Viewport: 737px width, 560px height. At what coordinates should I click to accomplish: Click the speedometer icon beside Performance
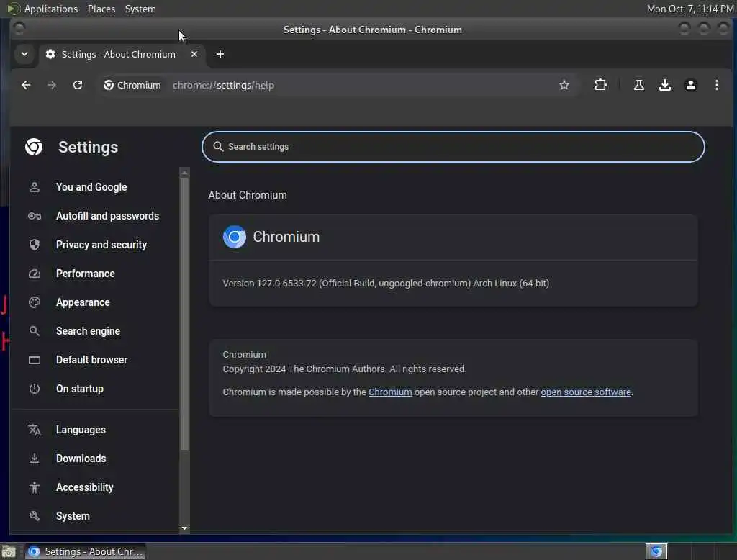pos(35,274)
